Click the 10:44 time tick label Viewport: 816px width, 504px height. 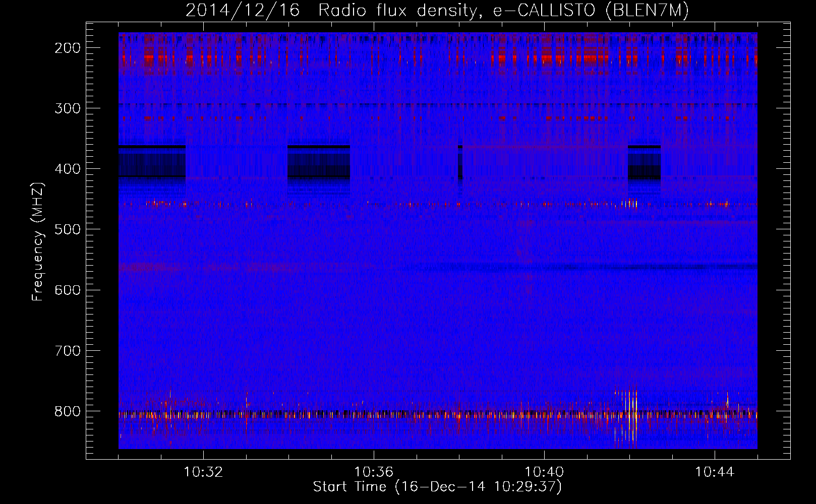[x=715, y=472]
